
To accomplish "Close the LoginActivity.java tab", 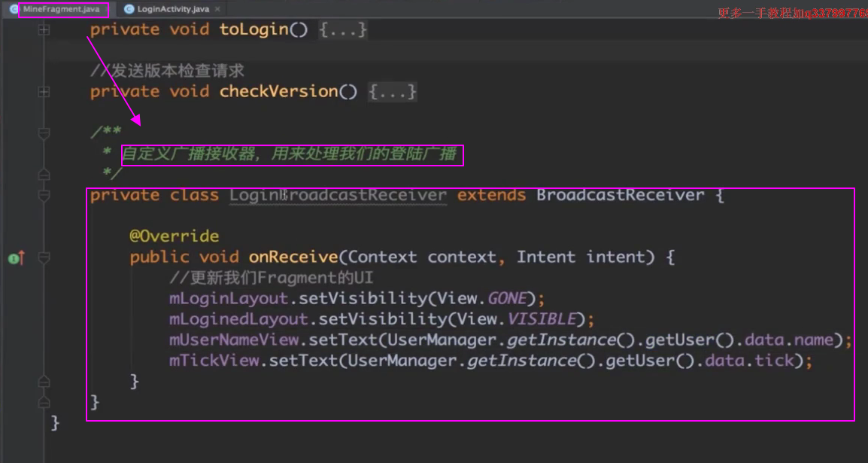I will point(217,10).
